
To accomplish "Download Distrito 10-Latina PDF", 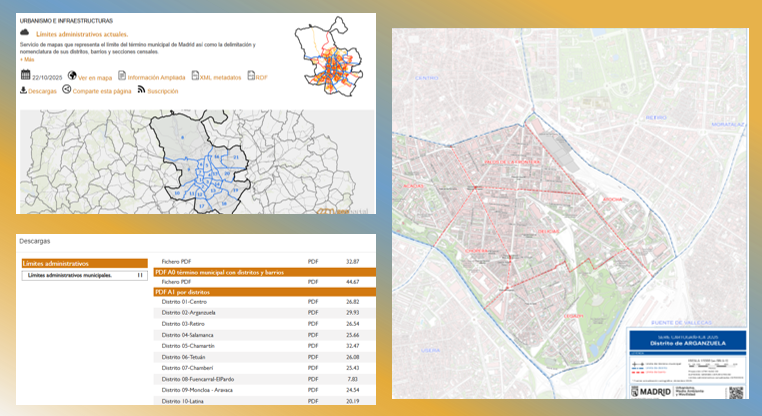I will click(x=265, y=401).
